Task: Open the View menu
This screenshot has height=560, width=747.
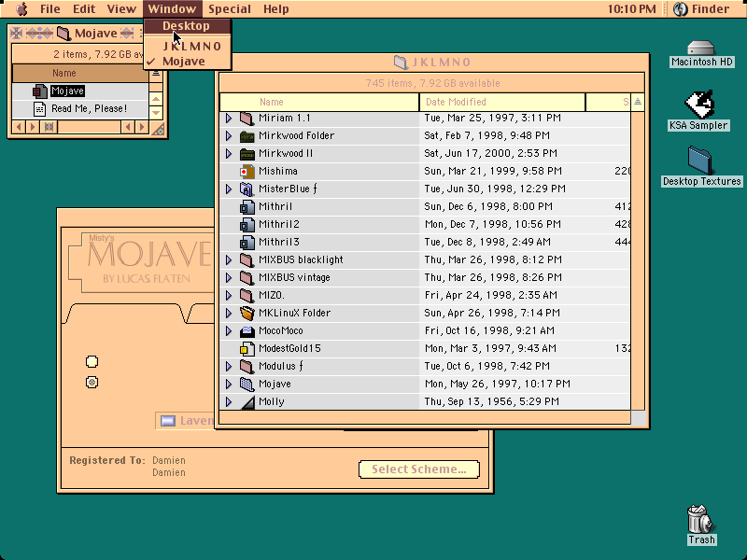Action: click(x=121, y=9)
